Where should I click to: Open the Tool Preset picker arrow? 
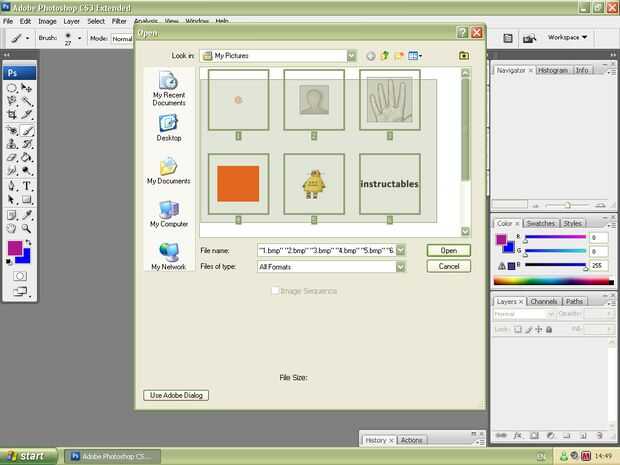[x=27, y=38]
